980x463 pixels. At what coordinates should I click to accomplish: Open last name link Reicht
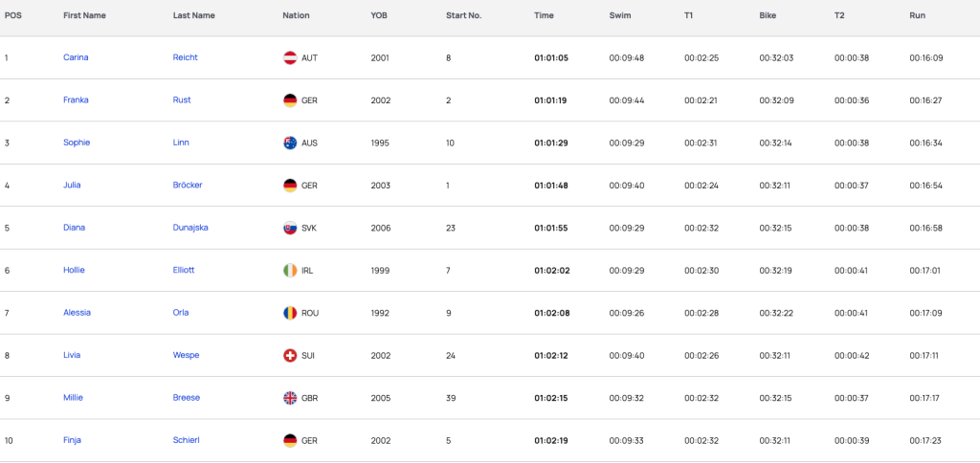point(185,57)
